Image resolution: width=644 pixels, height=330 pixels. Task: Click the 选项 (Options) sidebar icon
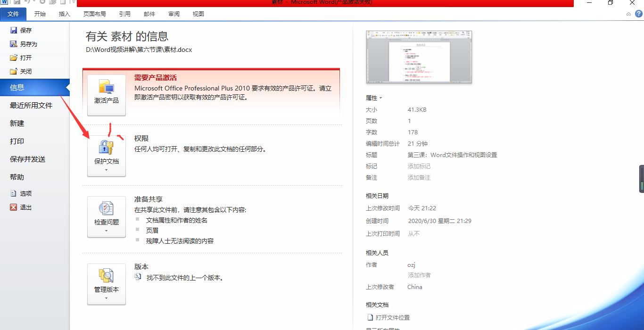pos(12,193)
